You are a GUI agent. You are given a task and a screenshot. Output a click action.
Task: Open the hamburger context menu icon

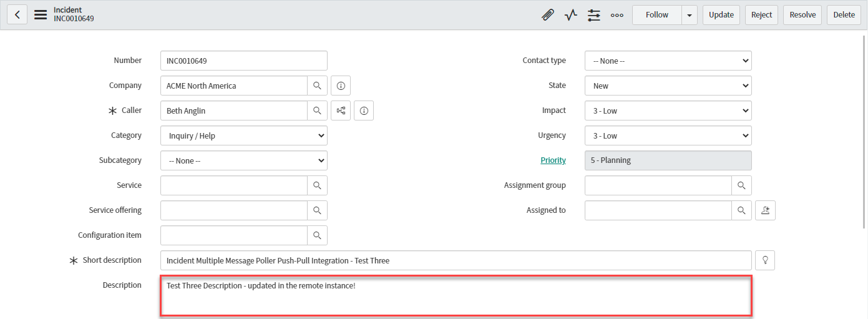(x=41, y=15)
